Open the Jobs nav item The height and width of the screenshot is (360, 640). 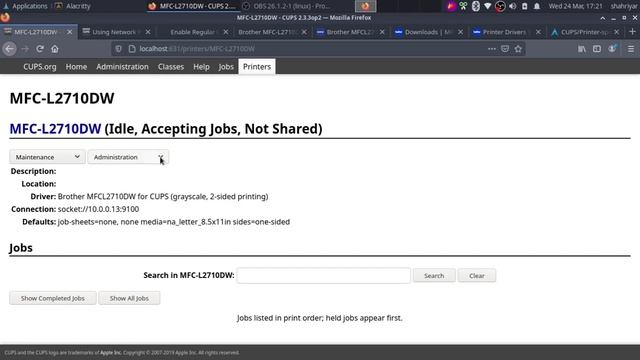pos(226,67)
